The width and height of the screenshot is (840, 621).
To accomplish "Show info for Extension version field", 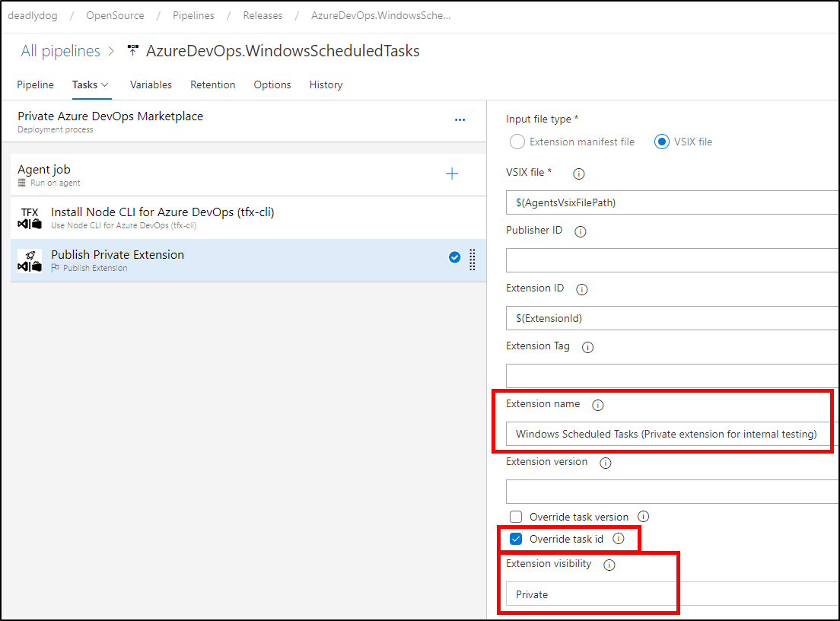I will [x=606, y=463].
